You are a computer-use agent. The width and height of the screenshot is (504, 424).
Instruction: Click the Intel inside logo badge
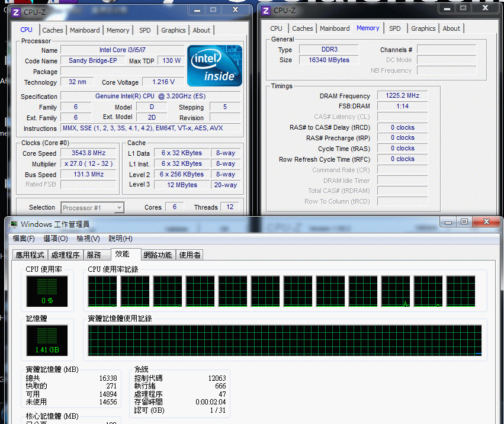click(214, 66)
